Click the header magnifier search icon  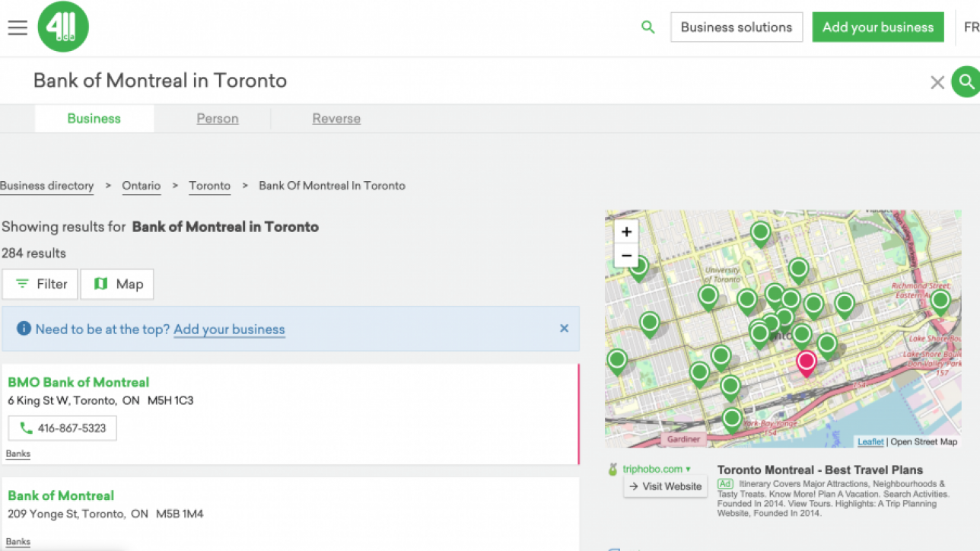647,27
